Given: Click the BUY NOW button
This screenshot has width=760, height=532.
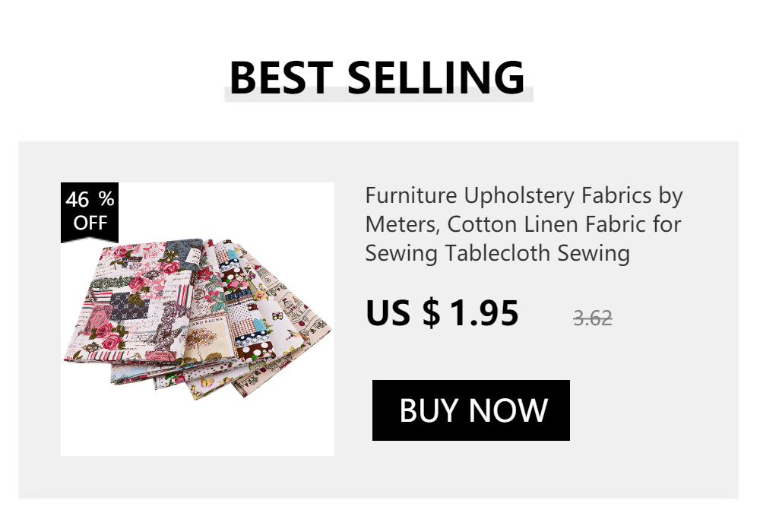Looking at the screenshot, I should point(470,410).
